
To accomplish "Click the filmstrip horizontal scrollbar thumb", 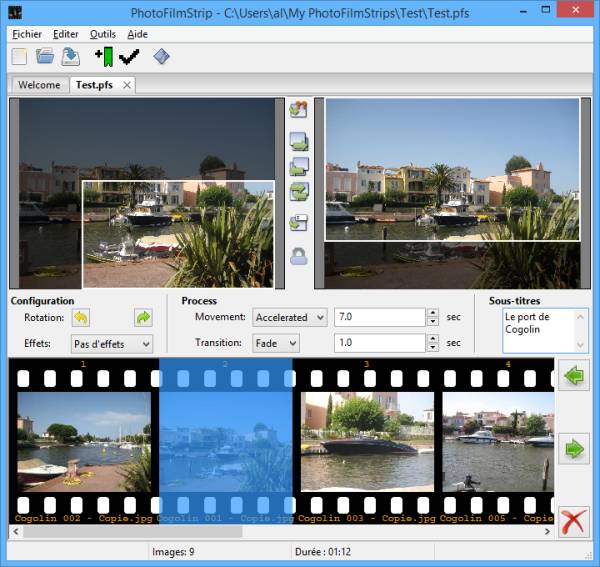I will (x=132, y=531).
